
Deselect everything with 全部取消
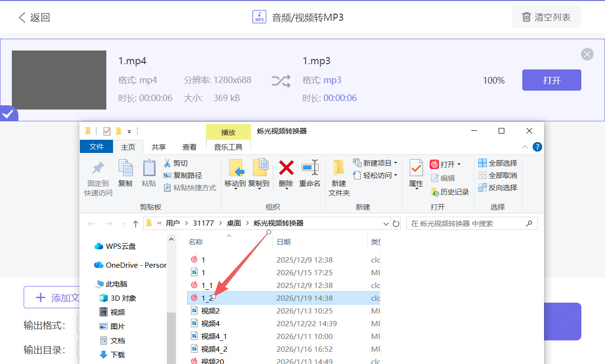498,175
